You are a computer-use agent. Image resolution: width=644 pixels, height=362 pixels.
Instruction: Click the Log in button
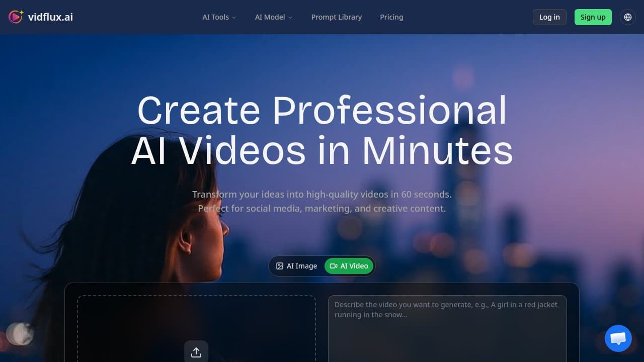[549, 17]
